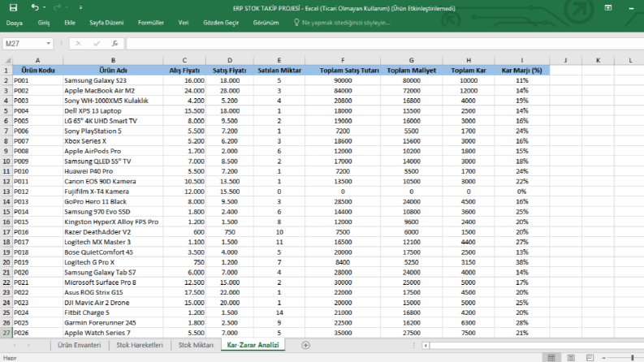The height and width of the screenshot is (362, 644).
Task: Click the Cancel (X) formula bar icon
Action: coord(78,44)
